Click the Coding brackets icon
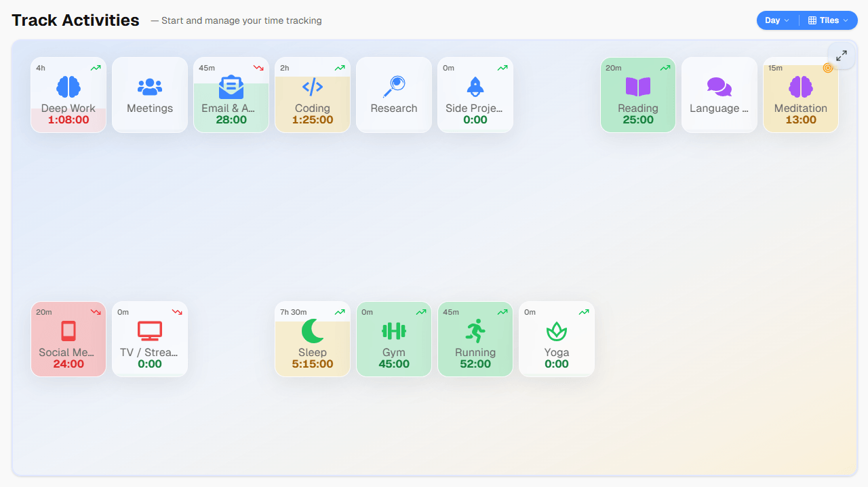Image resolution: width=868 pixels, height=487 pixels. pos(313,87)
